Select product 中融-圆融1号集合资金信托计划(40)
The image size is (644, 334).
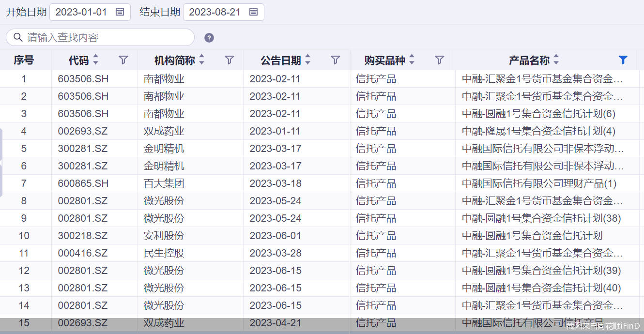pos(541,288)
